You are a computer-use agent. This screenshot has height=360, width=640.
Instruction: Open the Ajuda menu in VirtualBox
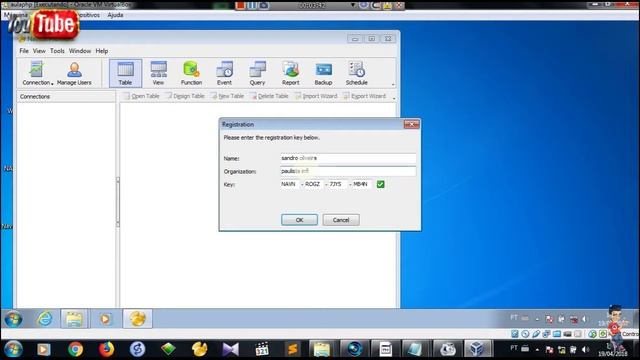pos(115,15)
